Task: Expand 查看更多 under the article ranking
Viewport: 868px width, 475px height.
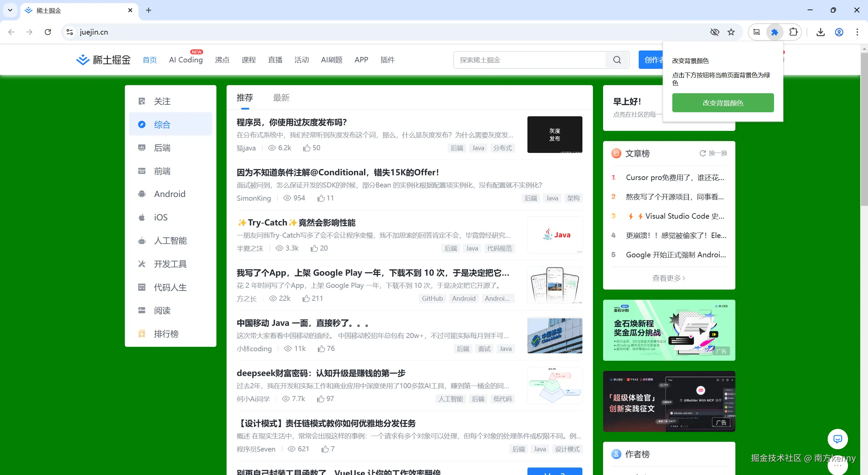Action: [668, 278]
